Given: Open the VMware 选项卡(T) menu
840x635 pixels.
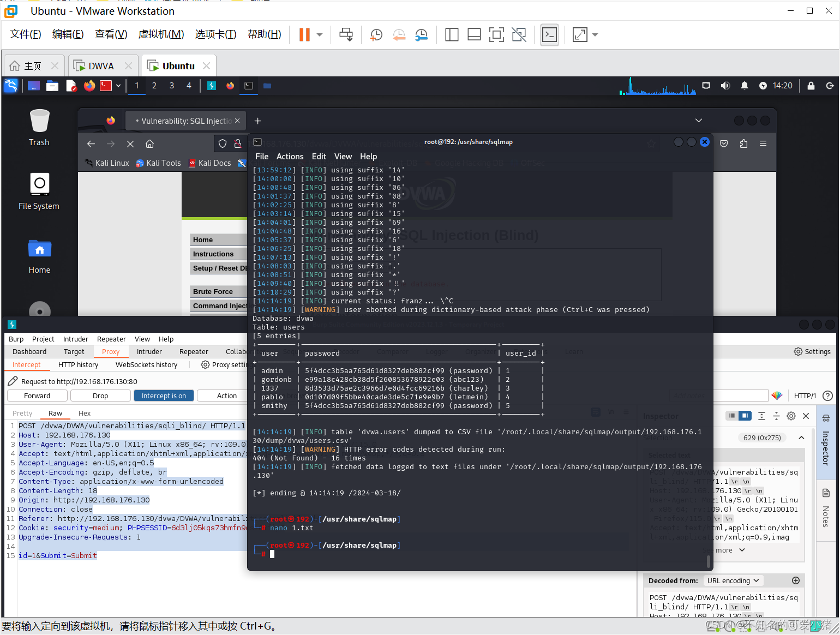Looking at the screenshot, I should click(215, 34).
